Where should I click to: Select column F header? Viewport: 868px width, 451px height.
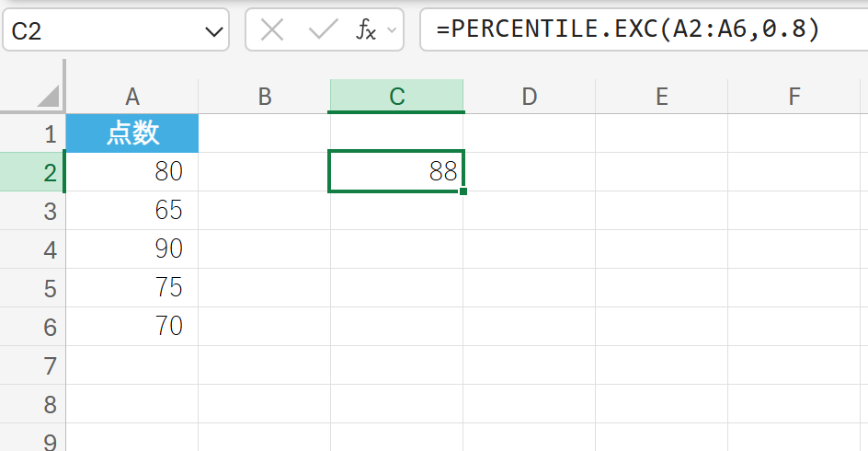[x=794, y=96]
